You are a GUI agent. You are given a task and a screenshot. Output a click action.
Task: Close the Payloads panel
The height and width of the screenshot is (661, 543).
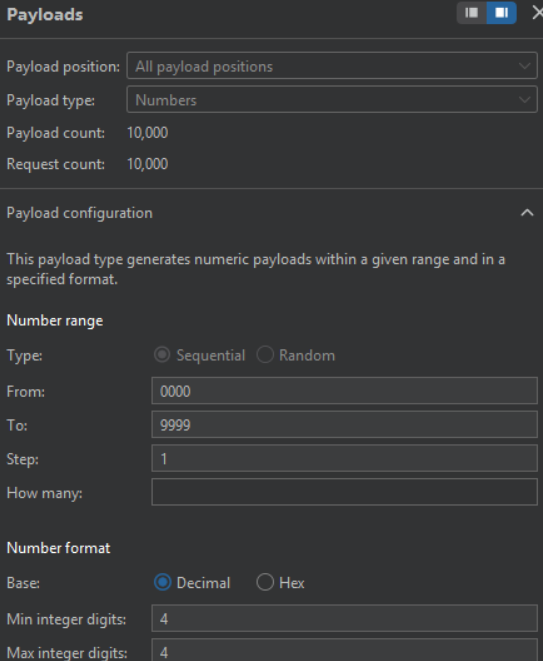point(537,13)
